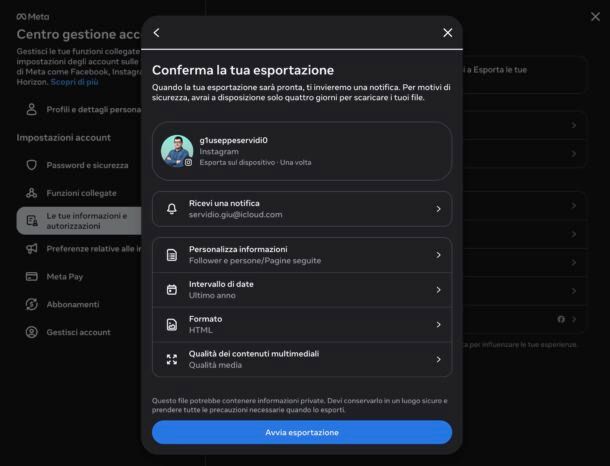Open Qualità dei contenuti multimediali chevron
This screenshot has width=610, height=466.
[x=438, y=359]
